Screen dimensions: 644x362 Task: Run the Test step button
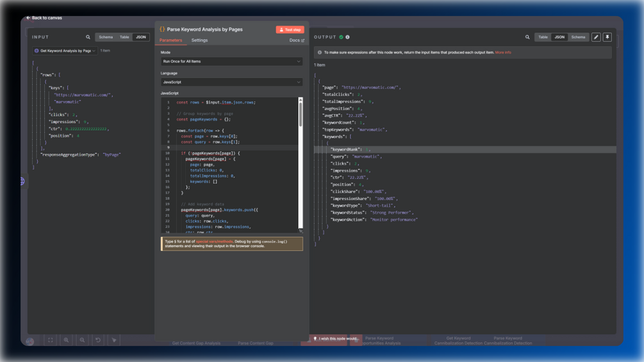290,29
